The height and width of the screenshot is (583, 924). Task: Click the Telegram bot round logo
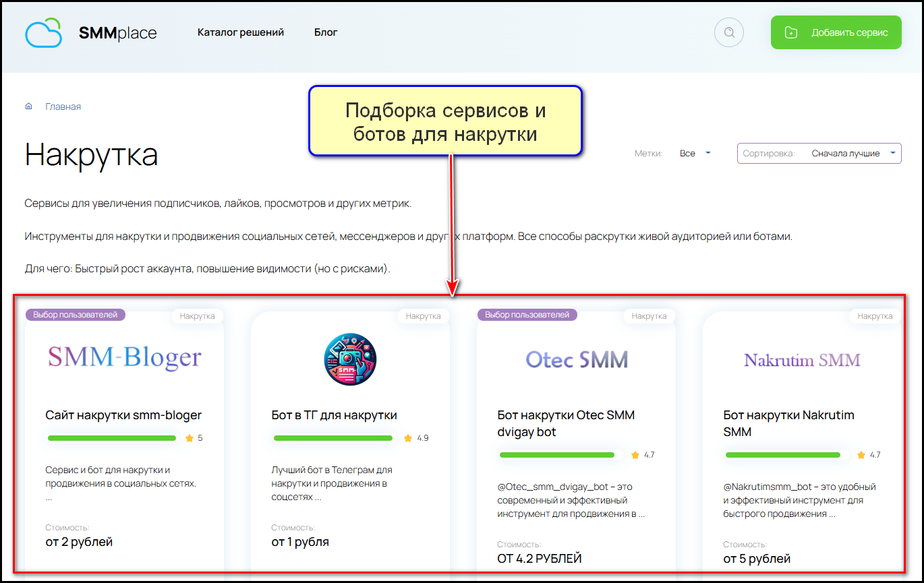coord(350,359)
